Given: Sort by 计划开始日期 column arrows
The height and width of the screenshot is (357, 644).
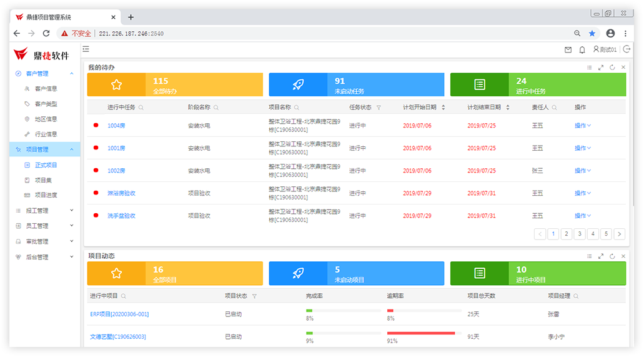Looking at the screenshot, I should point(443,108).
